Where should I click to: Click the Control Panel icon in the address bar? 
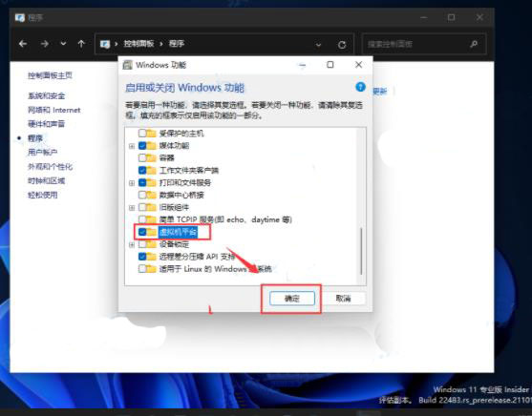(105, 44)
